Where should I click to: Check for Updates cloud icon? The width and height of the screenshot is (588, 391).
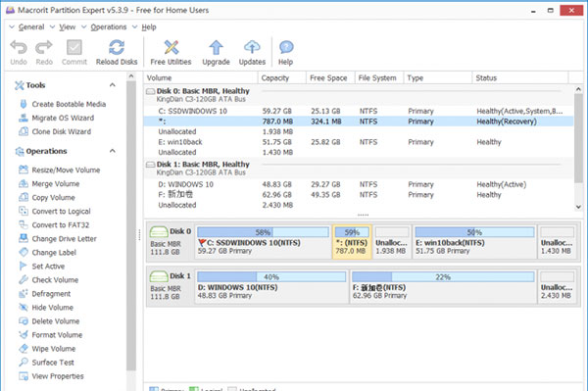pos(252,47)
